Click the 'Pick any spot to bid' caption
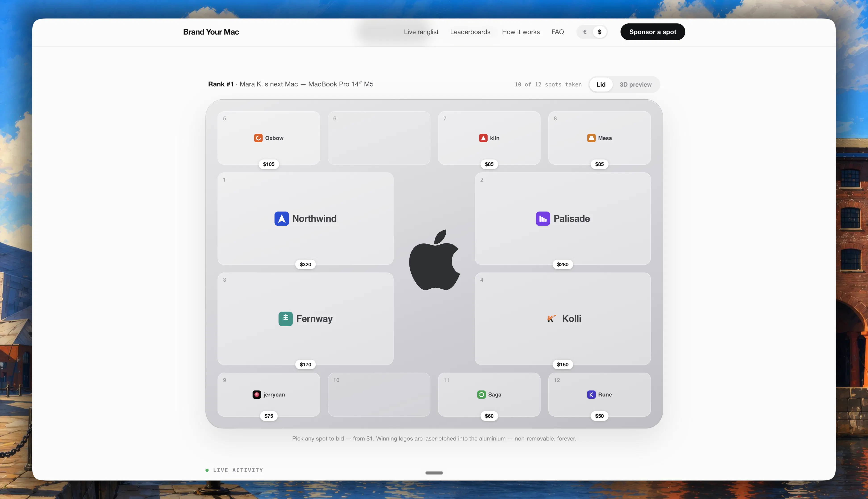The width and height of the screenshot is (868, 499). pos(434,439)
